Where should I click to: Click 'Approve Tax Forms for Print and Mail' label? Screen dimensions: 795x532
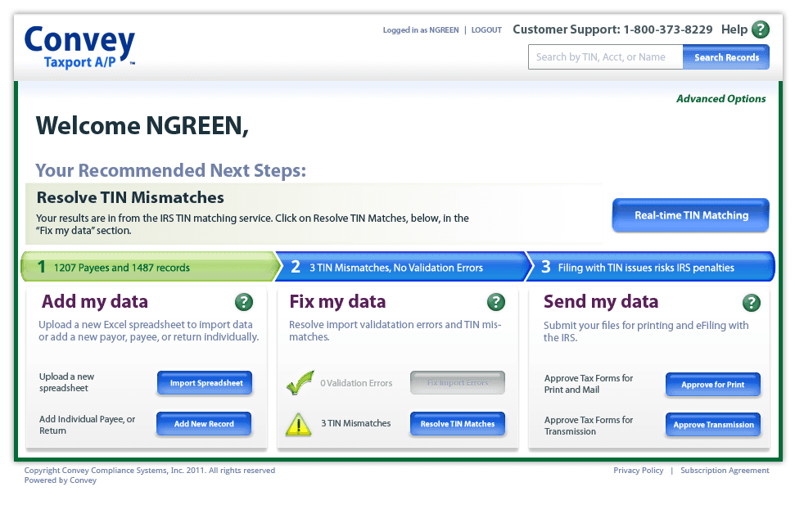pyautogui.click(x=589, y=384)
